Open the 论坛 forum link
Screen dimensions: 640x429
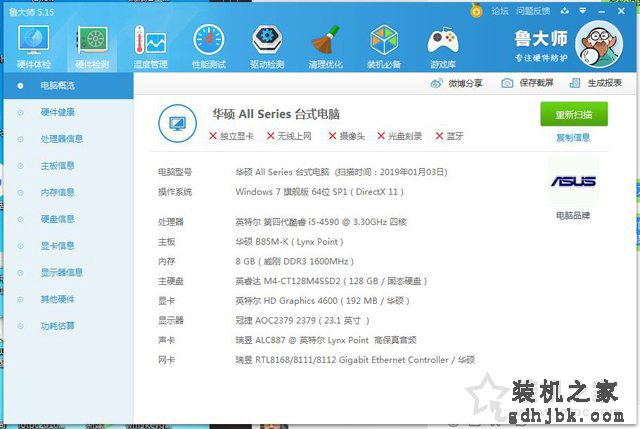[x=500, y=11]
